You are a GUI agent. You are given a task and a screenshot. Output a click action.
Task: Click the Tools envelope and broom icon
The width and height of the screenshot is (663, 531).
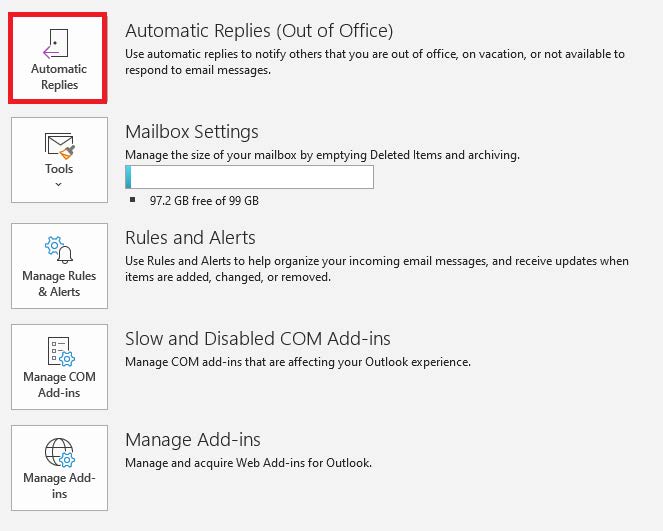tap(60, 145)
